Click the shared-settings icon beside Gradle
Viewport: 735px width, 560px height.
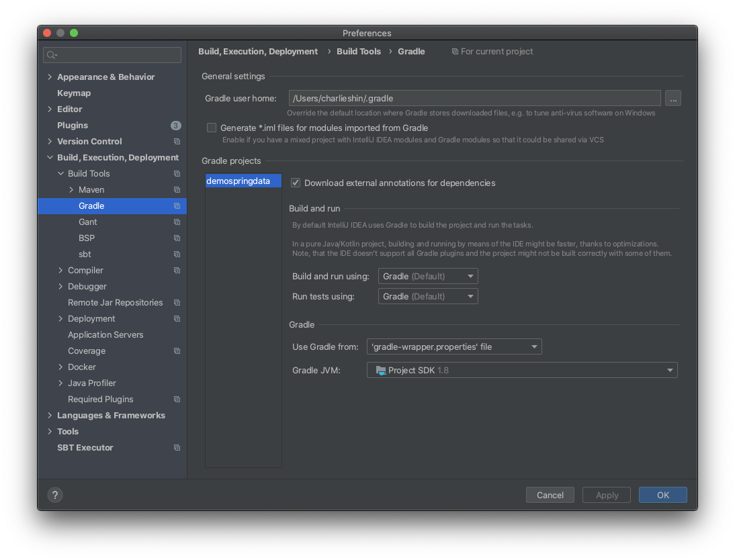pyautogui.click(x=176, y=205)
